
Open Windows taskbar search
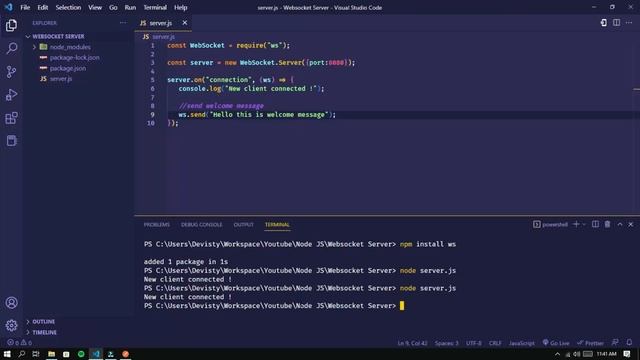pos(22,354)
